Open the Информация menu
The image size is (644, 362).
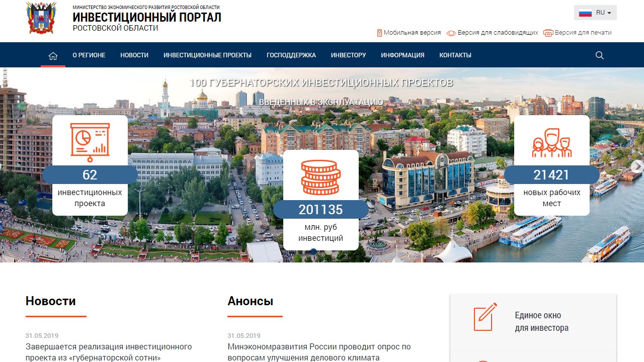(x=403, y=55)
